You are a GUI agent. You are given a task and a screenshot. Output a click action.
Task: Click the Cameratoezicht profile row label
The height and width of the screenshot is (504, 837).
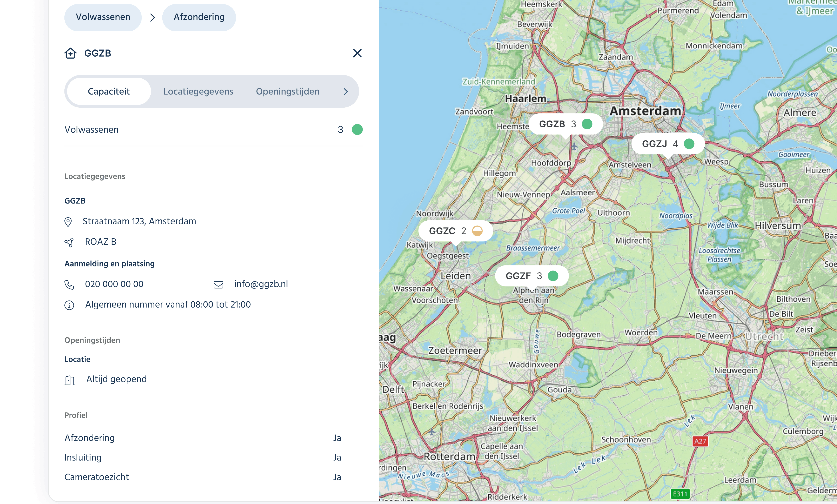point(96,477)
